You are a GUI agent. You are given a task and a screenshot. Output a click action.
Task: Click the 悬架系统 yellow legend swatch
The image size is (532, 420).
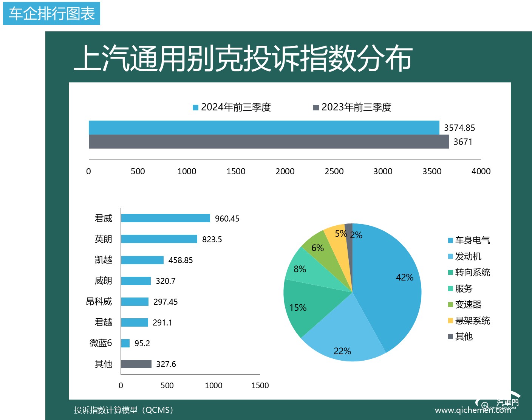click(x=450, y=321)
